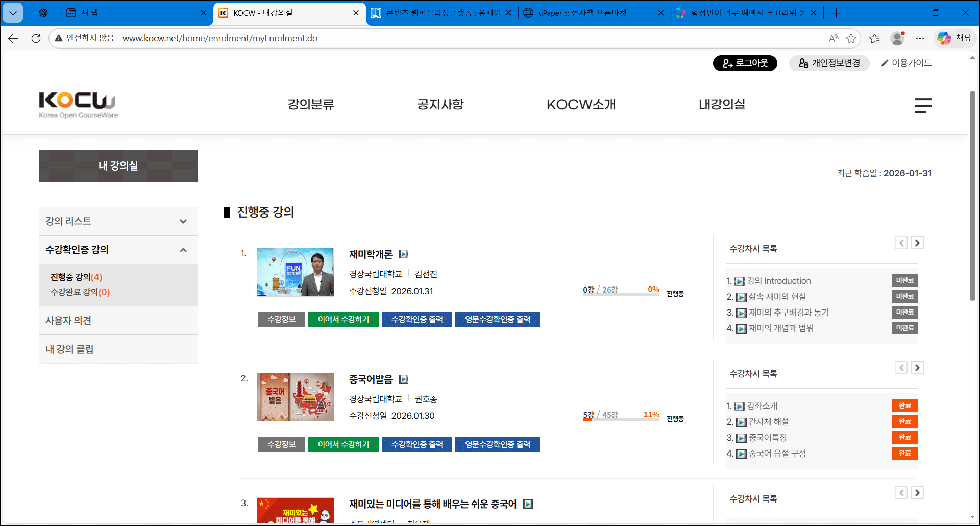
Task: Click the play icon next to 중국어발음
Action: pos(404,379)
